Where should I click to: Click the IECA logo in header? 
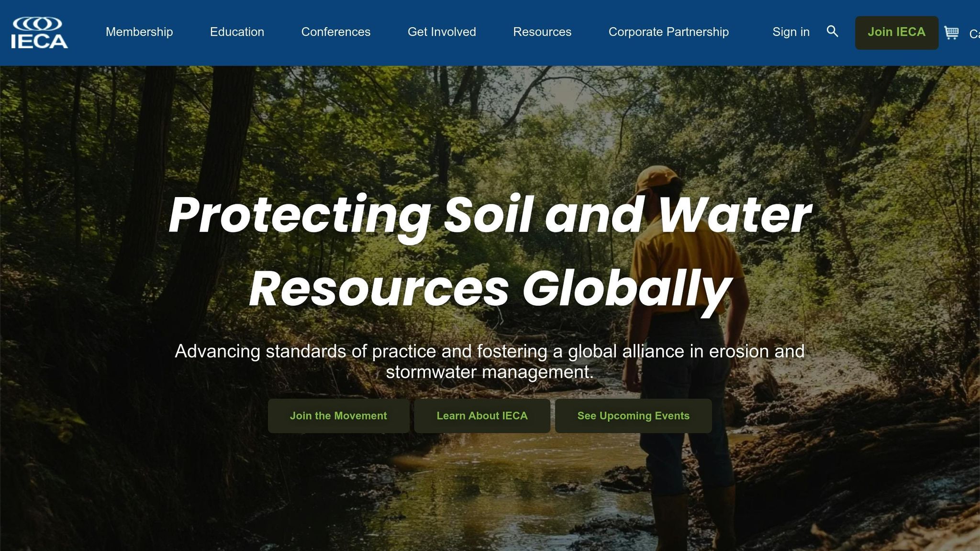tap(39, 33)
